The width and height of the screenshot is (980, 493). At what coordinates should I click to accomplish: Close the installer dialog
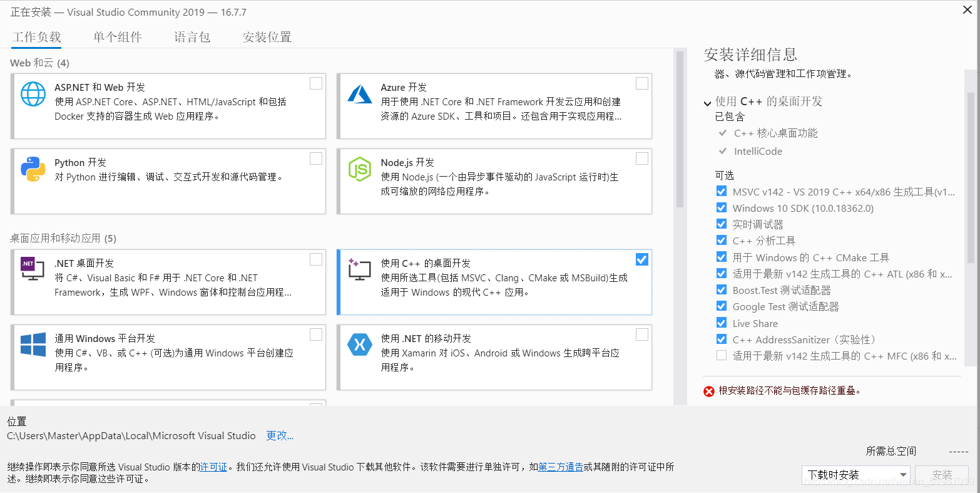(966, 9)
